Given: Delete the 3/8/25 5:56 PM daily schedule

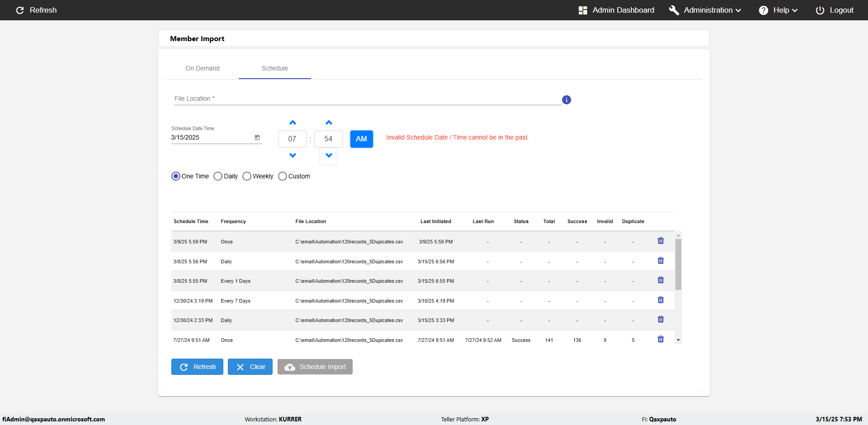Looking at the screenshot, I should [x=660, y=261].
